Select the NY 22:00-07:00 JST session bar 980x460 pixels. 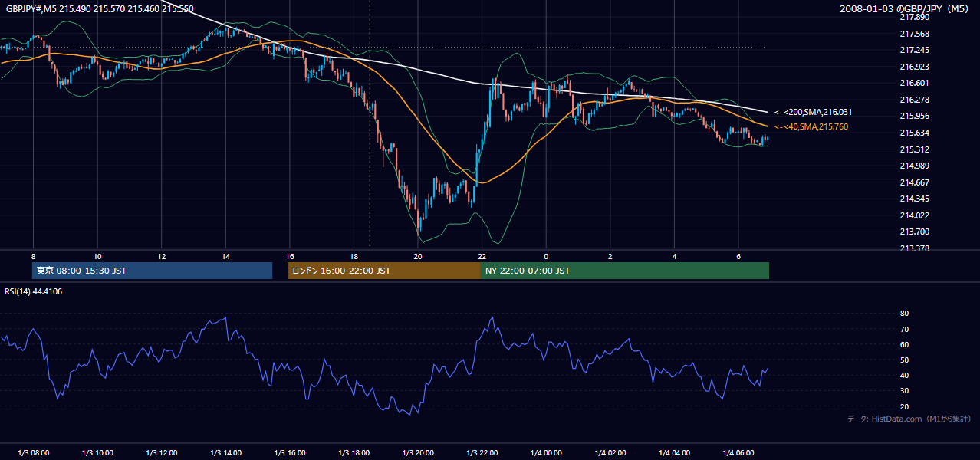tap(625, 271)
